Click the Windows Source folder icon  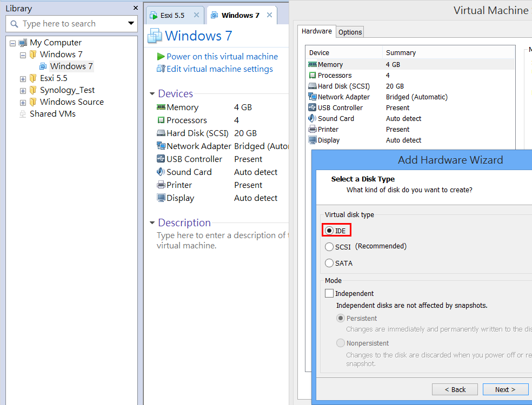pos(33,102)
